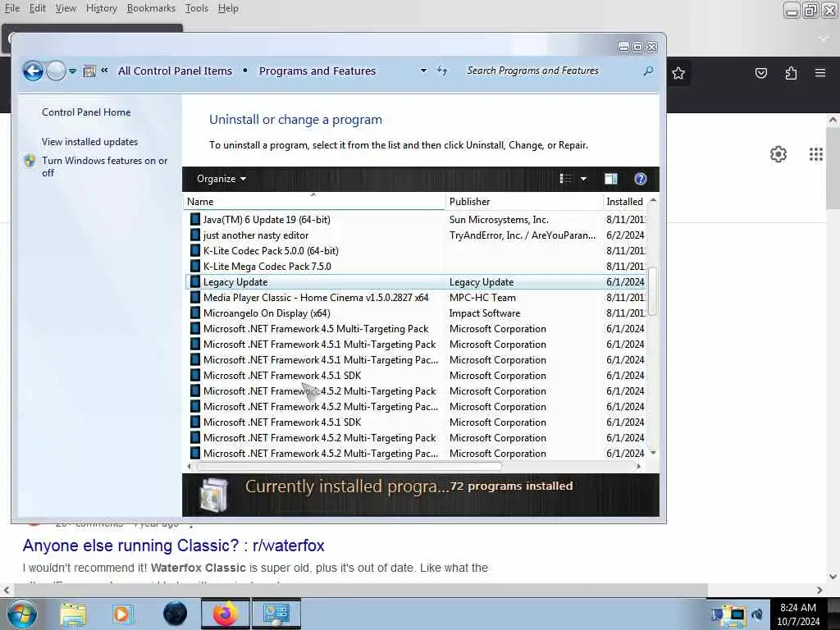Image resolution: width=840 pixels, height=630 pixels.
Task: Open the media player taskbar icon
Action: 121,614
